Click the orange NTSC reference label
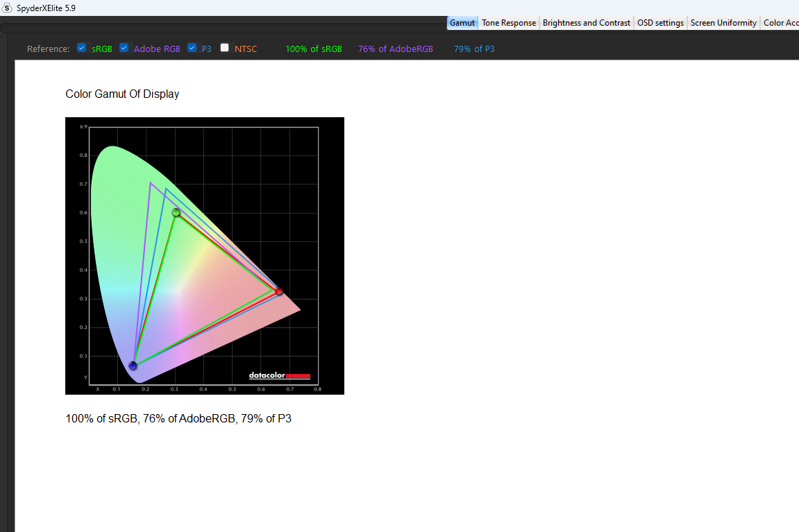The image size is (799, 532). (x=246, y=49)
